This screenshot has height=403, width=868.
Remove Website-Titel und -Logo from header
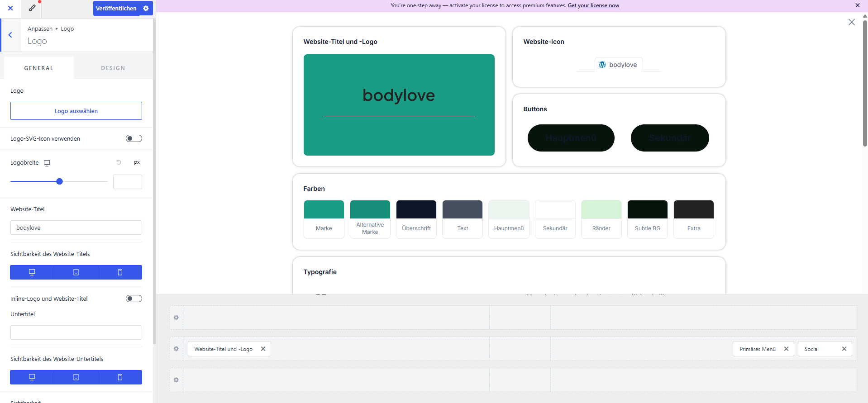coord(263,349)
